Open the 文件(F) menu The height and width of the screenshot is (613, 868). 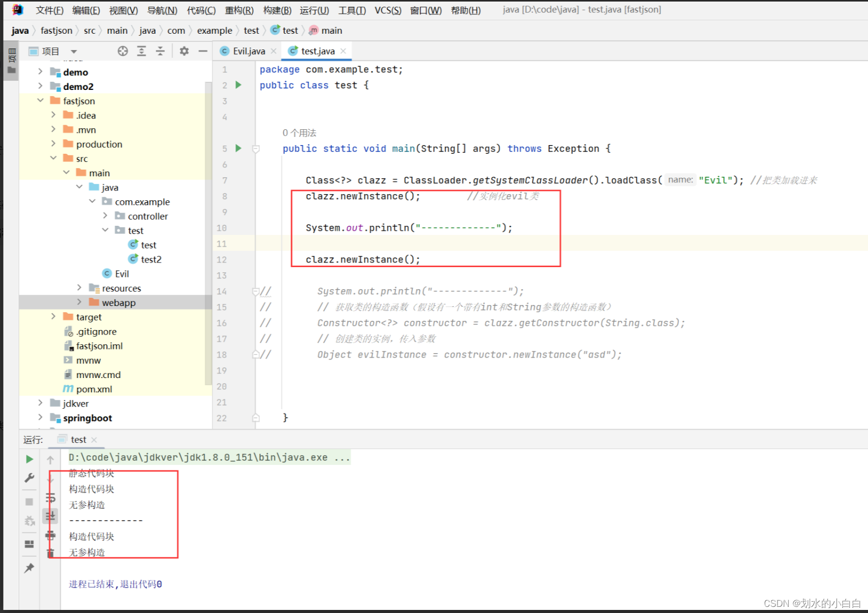(x=50, y=10)
